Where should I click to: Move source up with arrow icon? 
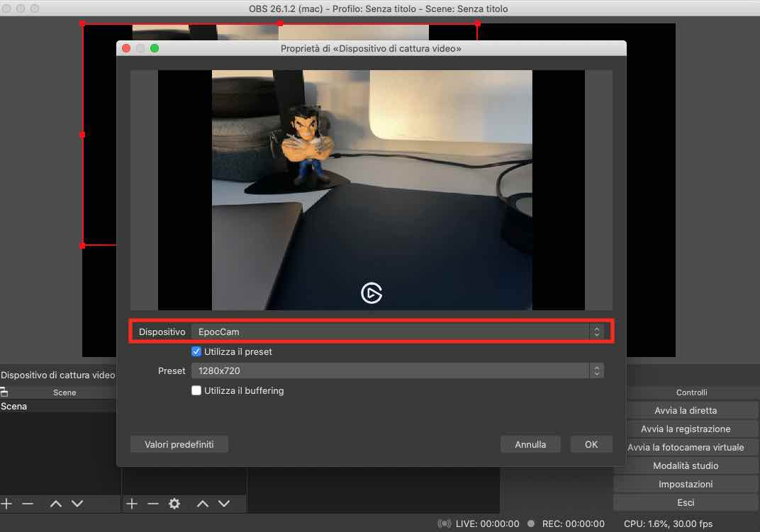click(x=203, y=504)
